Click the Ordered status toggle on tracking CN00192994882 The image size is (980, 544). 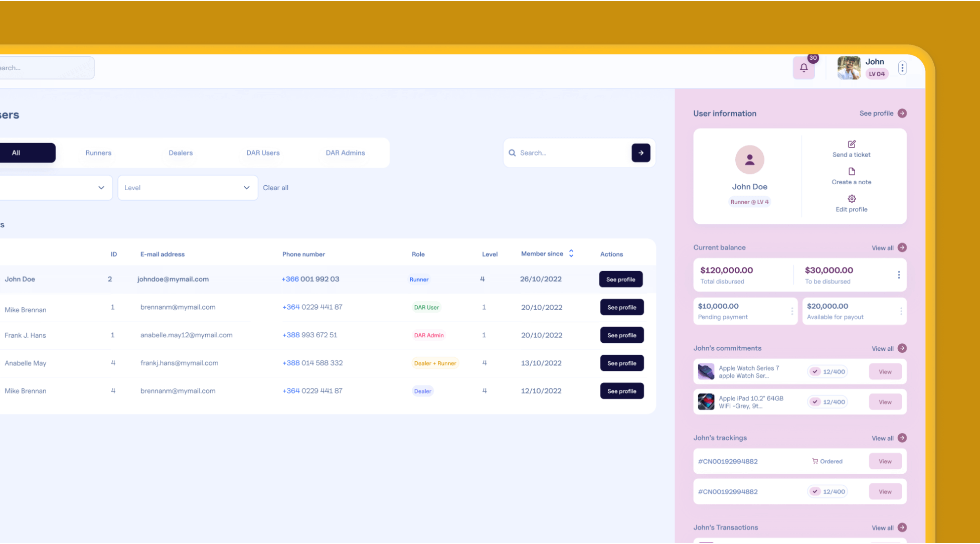point(827,461)
